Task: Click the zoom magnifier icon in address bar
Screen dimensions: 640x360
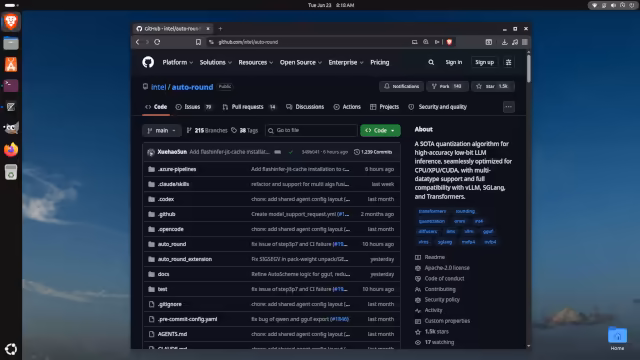Action: coord(426,42)
